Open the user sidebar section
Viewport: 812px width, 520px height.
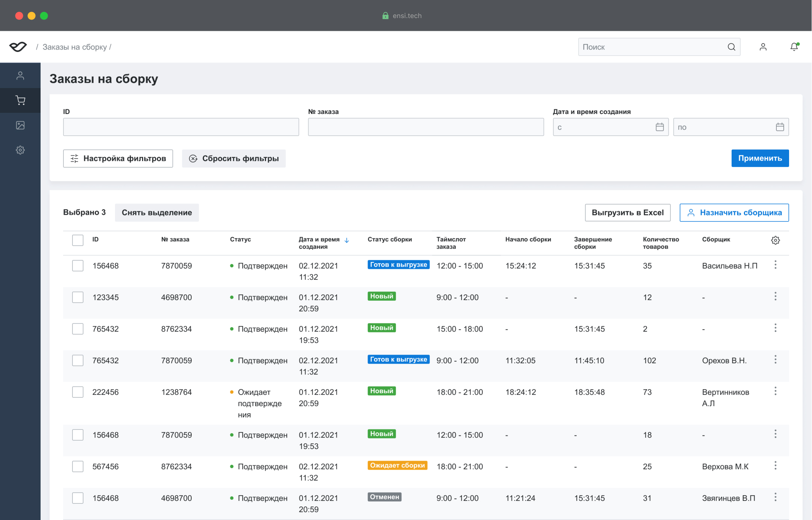20,76
